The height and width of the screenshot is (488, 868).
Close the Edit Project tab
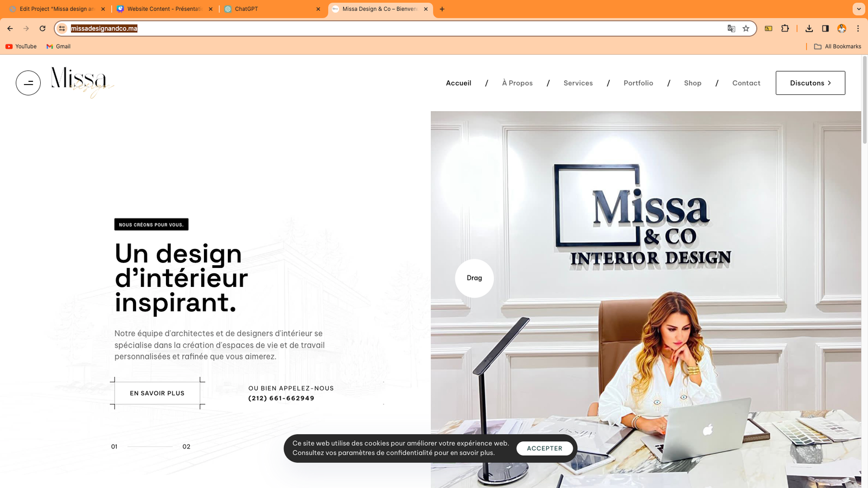click(103, 9)
